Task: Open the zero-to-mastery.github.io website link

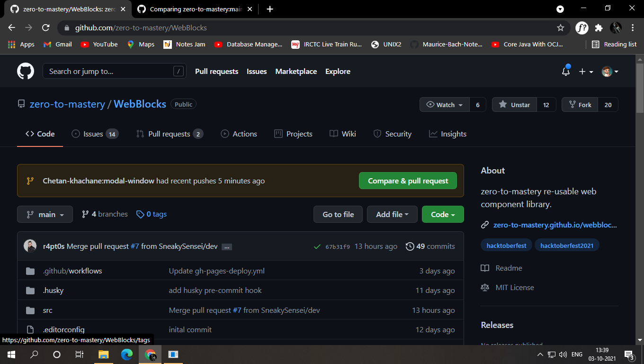Action: tap(555, 225)
